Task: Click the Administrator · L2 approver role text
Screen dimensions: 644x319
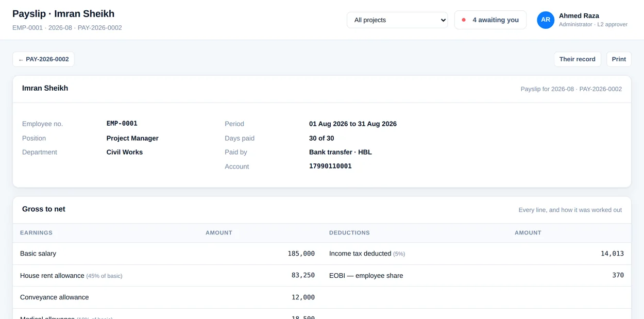Action: pyautogui.click(x=593, y=24)
